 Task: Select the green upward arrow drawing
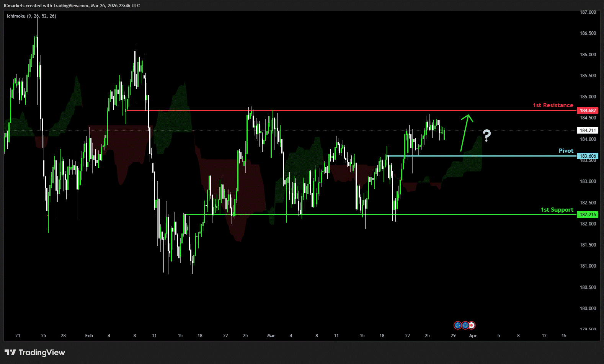[x=466, y=132]
